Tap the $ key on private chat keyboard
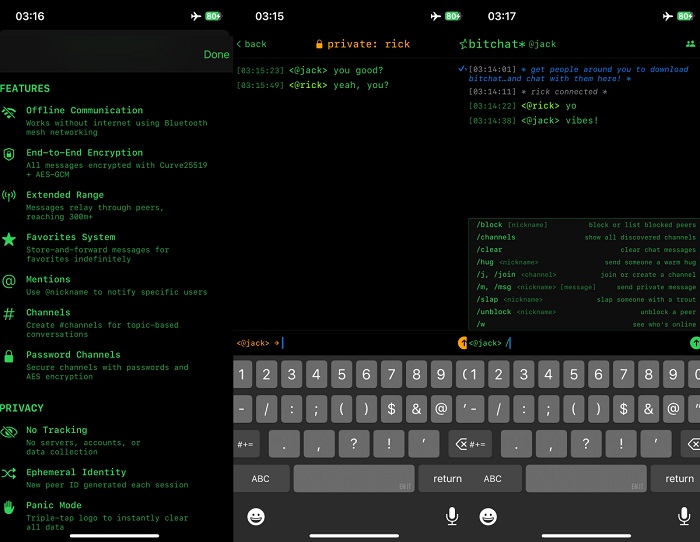The width and height of the screenshot is (700, 542). (392, 409)
